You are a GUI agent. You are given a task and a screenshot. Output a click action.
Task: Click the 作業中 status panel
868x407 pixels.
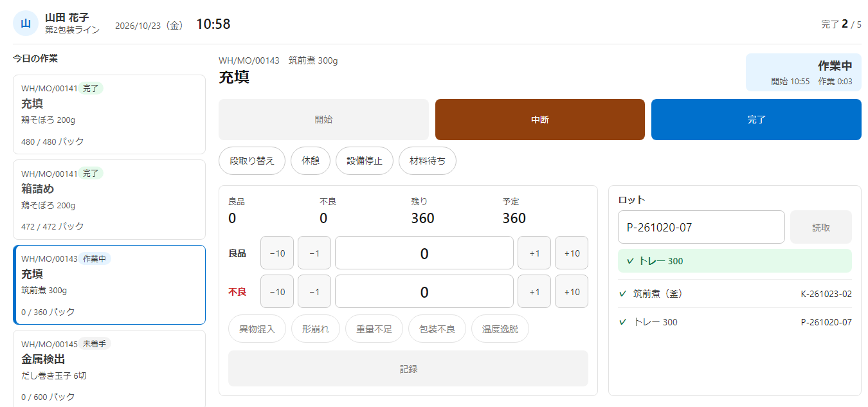click(804, 72)
